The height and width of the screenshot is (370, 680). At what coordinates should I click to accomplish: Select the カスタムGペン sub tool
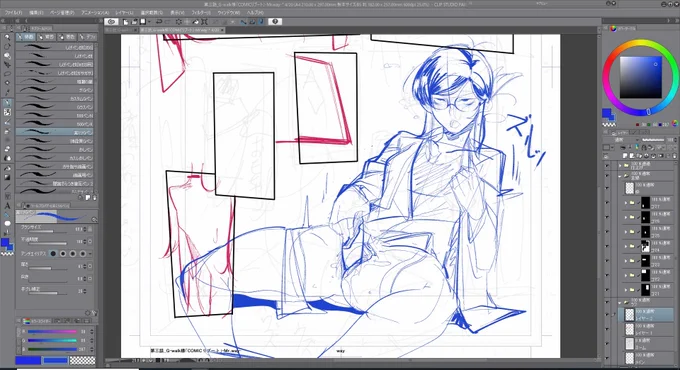[55, 98]
